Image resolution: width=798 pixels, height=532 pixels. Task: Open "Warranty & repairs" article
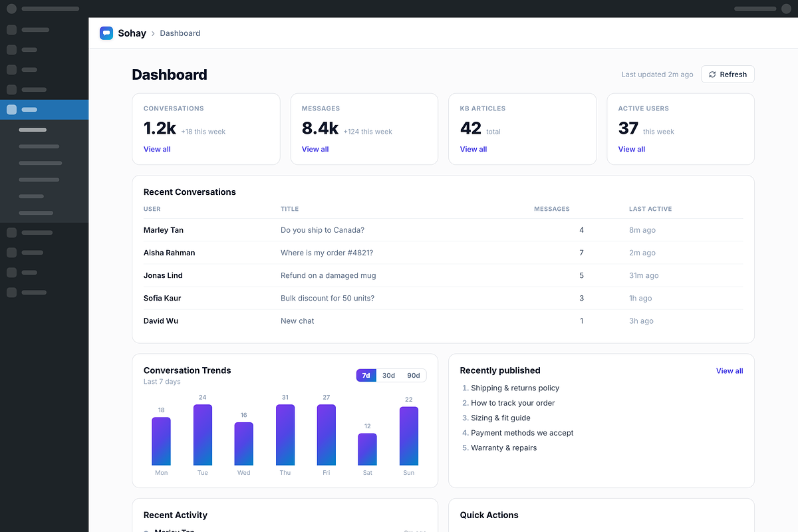[504, 448]
